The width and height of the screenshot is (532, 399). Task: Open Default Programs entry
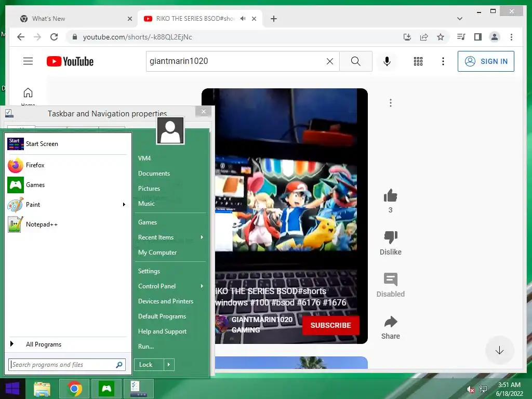(x=162, y=316)
